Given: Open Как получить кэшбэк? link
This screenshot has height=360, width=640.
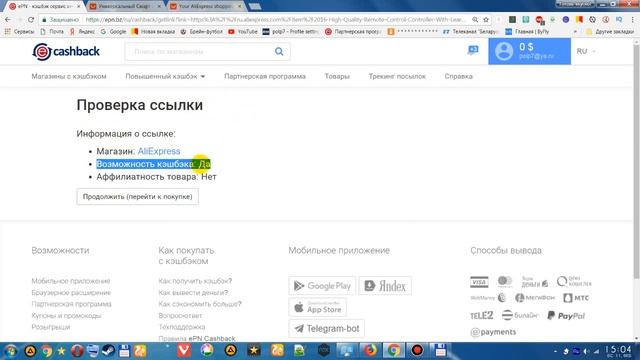Looking at the screenshot, I should tap(195, 281).
